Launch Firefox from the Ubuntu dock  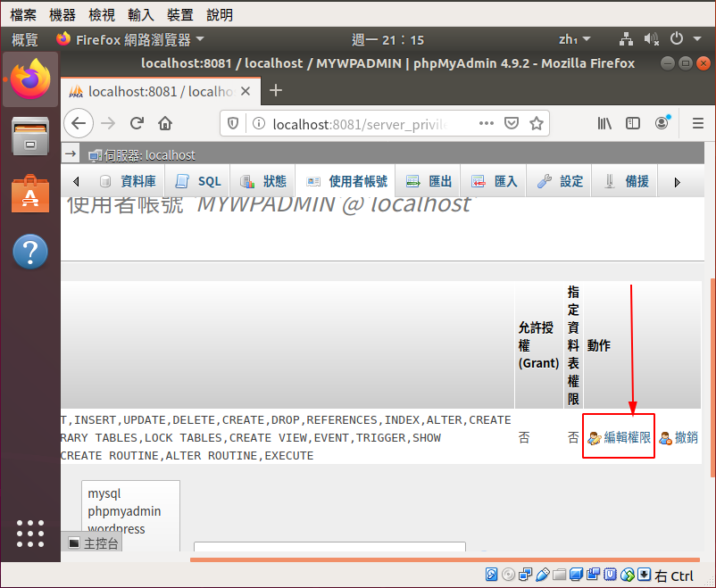pos(30,79)
